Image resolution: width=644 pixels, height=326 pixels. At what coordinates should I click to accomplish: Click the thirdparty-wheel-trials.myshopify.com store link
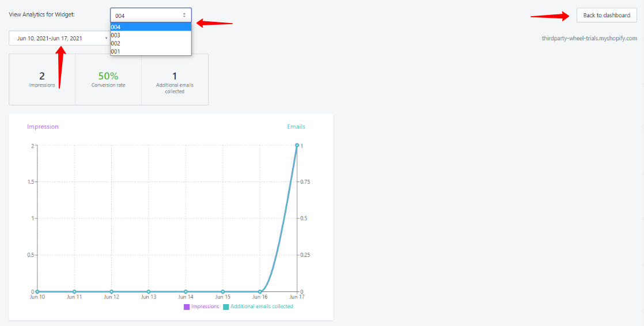click(x=589, y=38)
